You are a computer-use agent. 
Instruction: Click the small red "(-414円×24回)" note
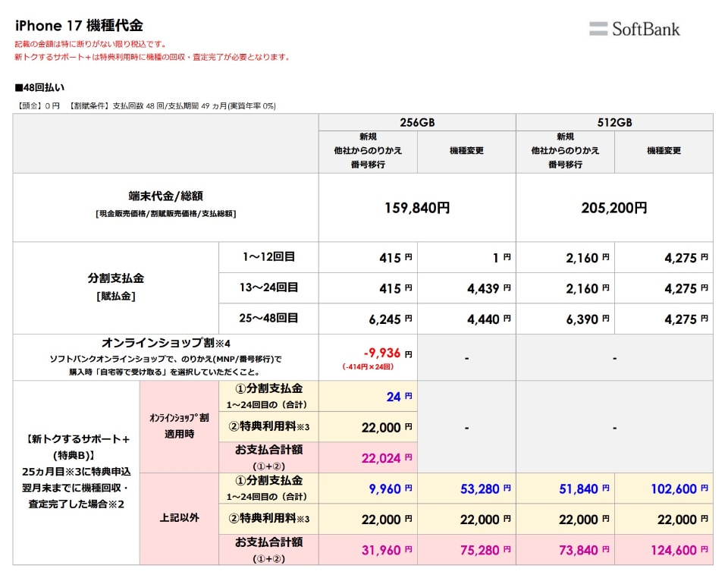[x=368, y=367]
